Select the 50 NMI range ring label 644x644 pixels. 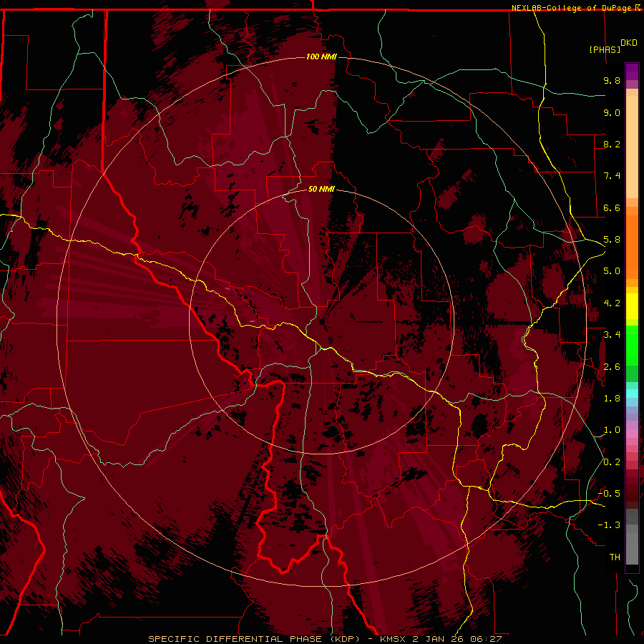pos(321,189)
